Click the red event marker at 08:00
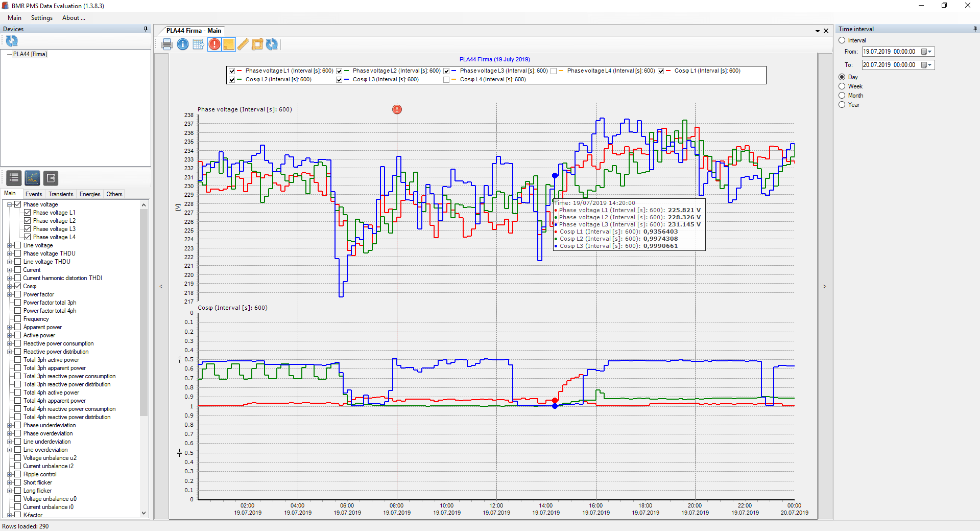 coord(397,109)
